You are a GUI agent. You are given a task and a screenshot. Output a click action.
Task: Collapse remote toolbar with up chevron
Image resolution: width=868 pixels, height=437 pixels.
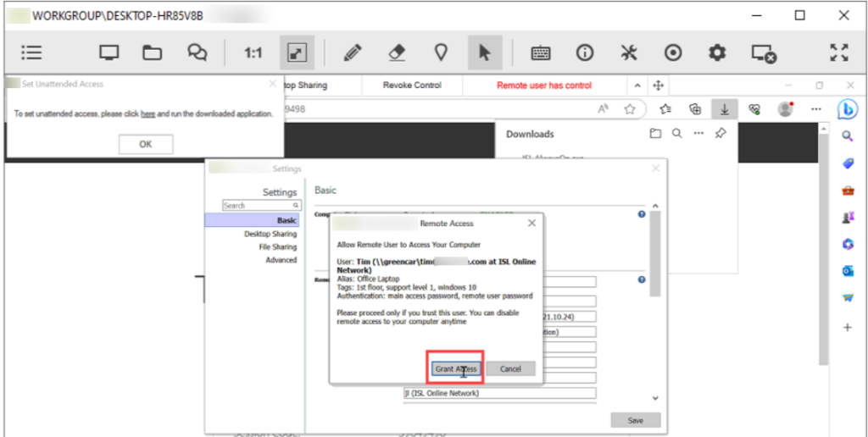(x=637, y=86)
